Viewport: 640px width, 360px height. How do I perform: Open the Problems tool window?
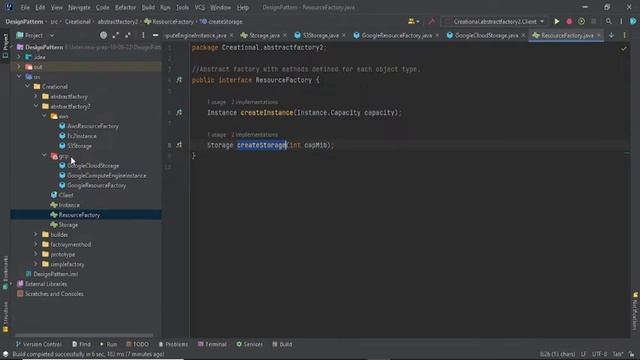click(x=173, y=344)
